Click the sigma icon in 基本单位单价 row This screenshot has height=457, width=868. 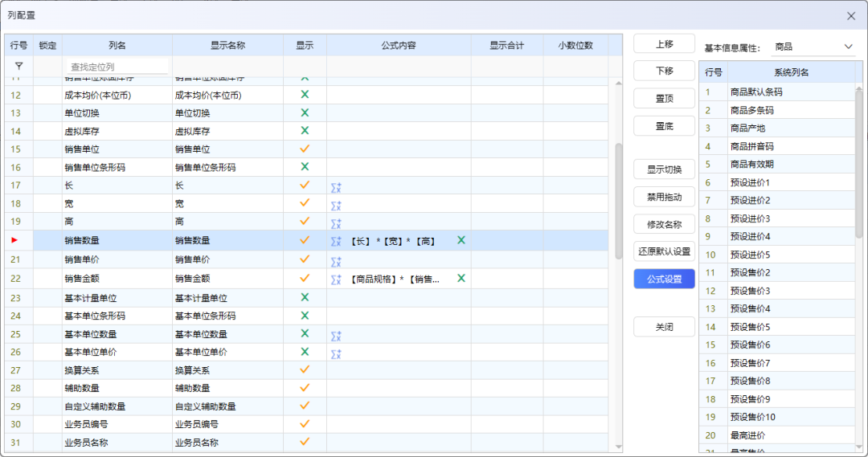(336, 353)
